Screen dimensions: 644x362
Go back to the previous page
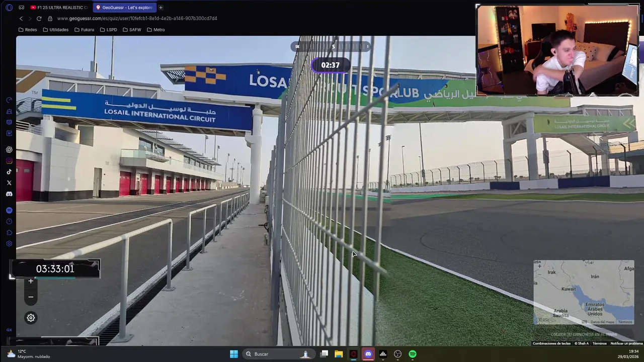(21, 19)
